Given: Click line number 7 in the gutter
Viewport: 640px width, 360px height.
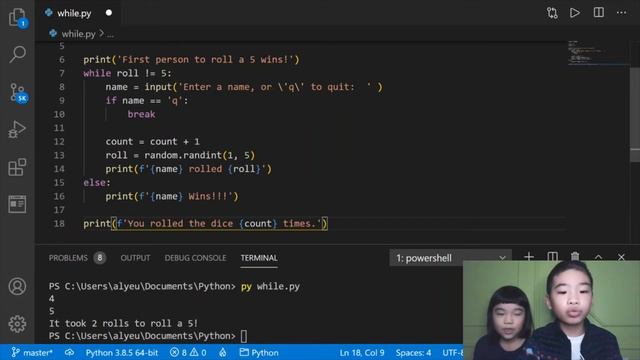Looking at the screenshot, I should coord(62,73).
